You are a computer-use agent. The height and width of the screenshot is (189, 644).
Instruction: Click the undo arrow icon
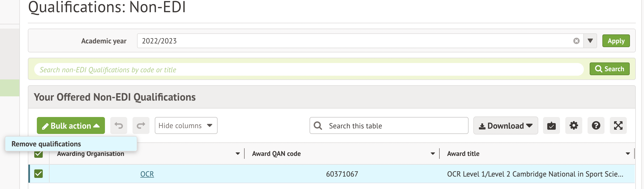(x=119, y=125)
